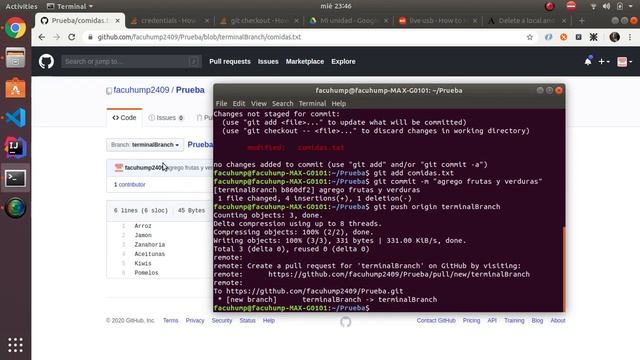Open the Chrome profile avatar
Image resolution: width=640 pixels, height=360 pixels.
[614, 37]
